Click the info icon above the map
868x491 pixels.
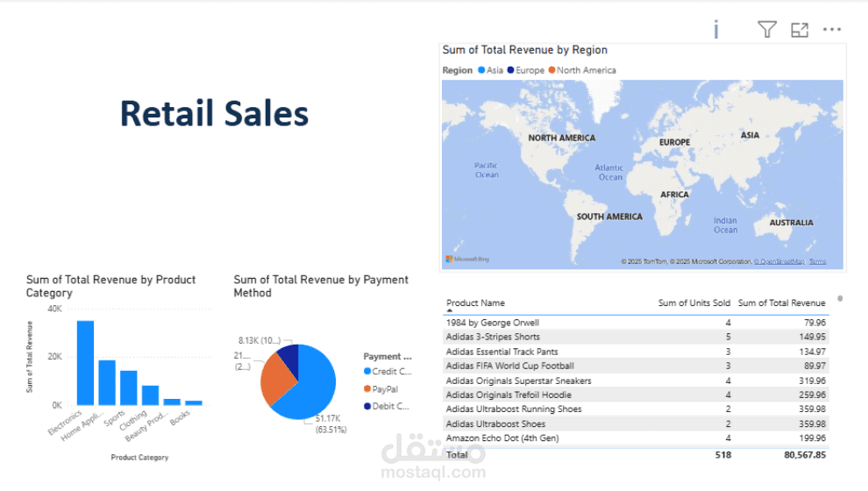715,29
